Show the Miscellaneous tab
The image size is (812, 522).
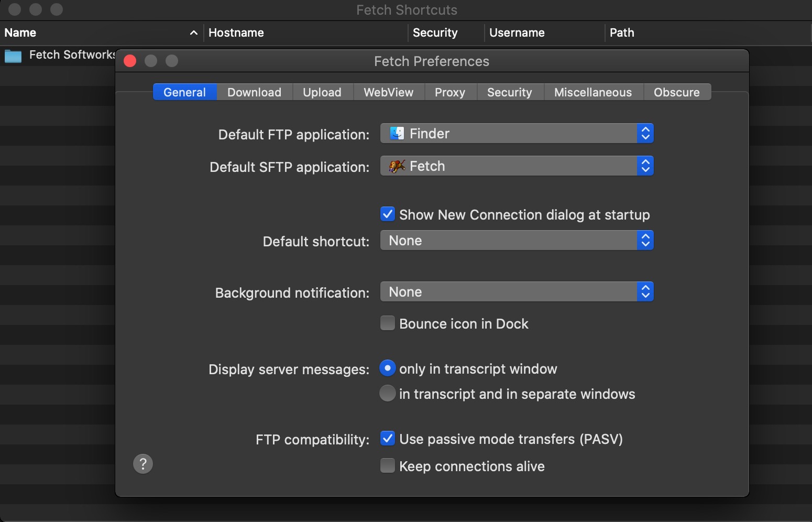click(x=593, y=92)
